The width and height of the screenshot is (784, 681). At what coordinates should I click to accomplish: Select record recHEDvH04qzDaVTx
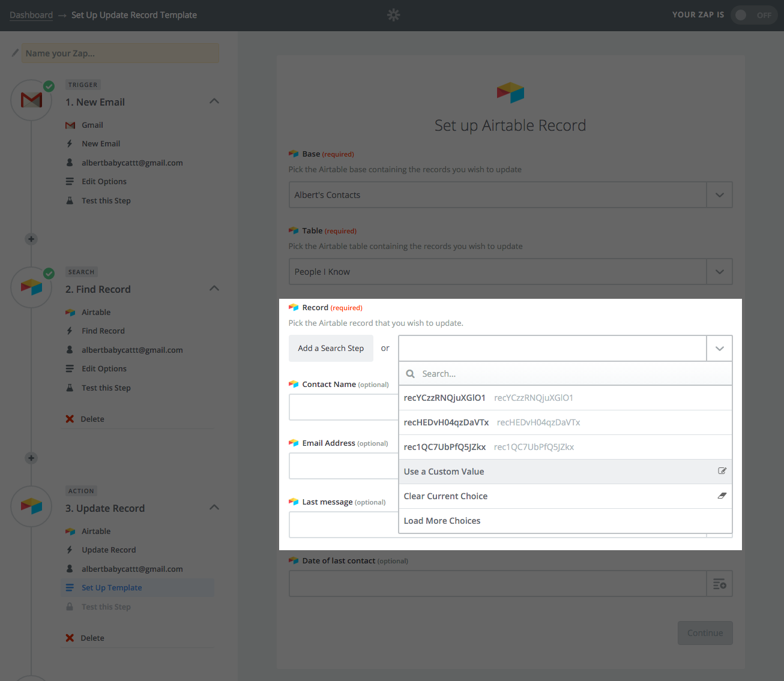click(x=565, y=422)
